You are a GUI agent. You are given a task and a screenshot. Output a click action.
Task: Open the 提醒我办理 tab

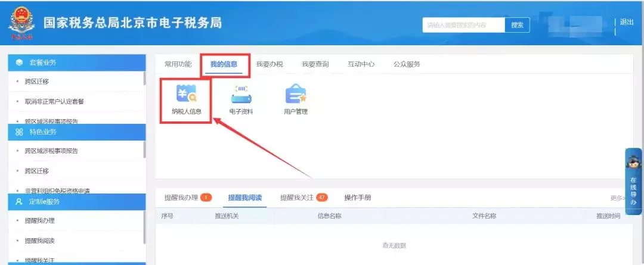pos(181,198)
